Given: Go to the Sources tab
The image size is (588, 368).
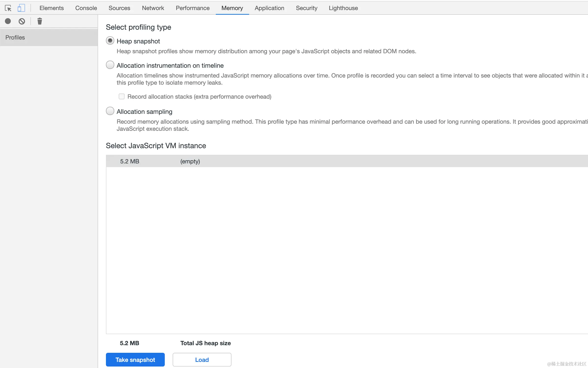Looking at the screenshot, I should pos(119,8).
